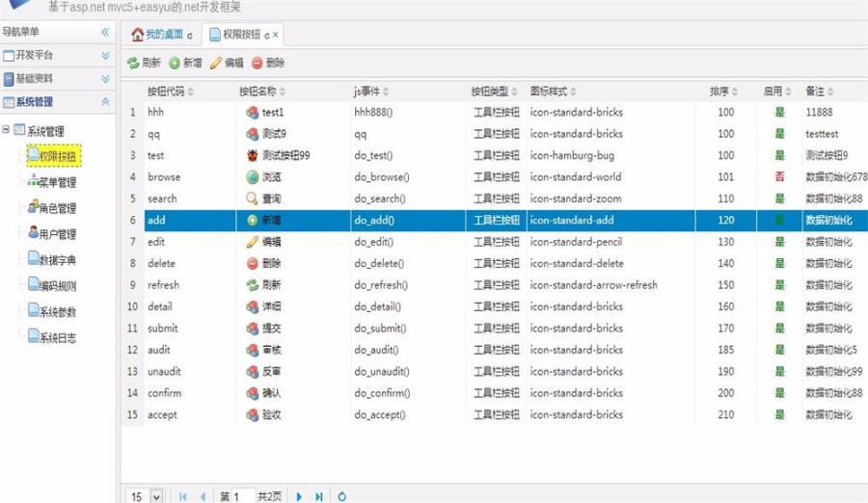
Task: Click the bricks icon beside test1
Action: pos(253,113)
